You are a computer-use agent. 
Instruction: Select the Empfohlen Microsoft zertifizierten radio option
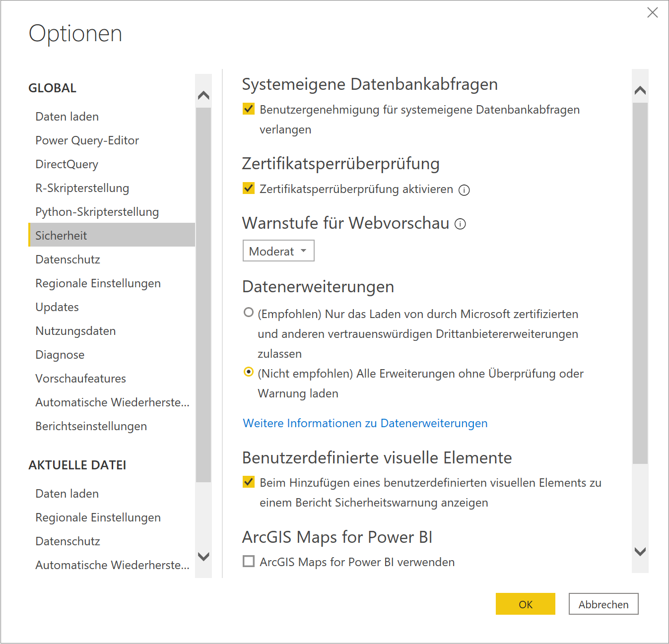tap(249, 312)
